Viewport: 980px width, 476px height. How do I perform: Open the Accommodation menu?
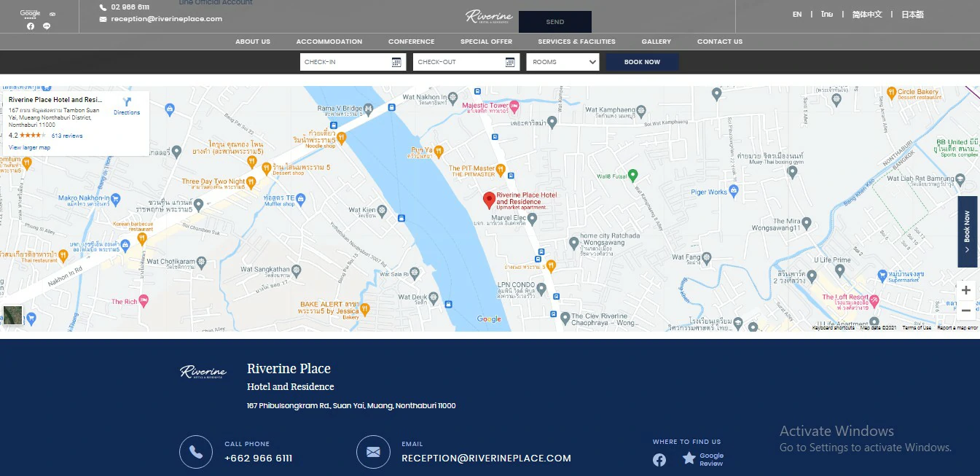click(329, 42)
